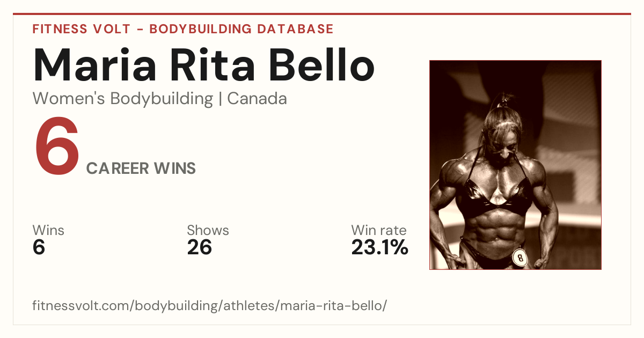Click the Wins label
This screenshot has height=338, width=644.
click(48, 230)
